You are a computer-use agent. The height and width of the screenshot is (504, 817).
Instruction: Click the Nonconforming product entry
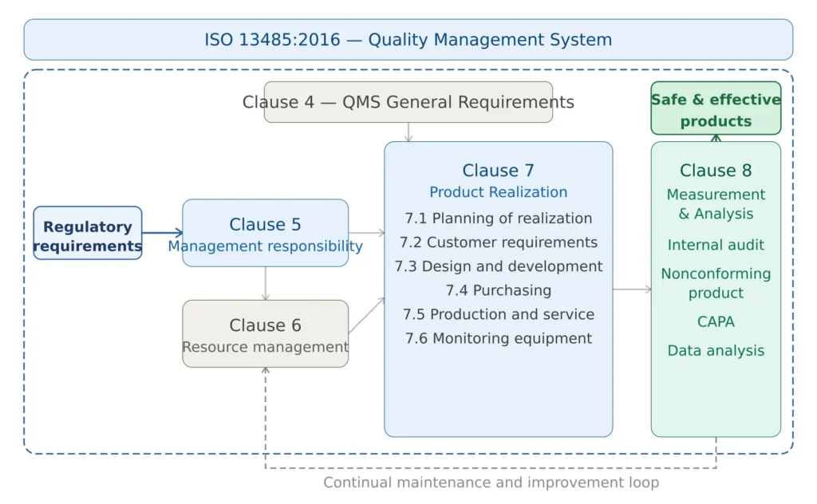click(x=716, y=283)
